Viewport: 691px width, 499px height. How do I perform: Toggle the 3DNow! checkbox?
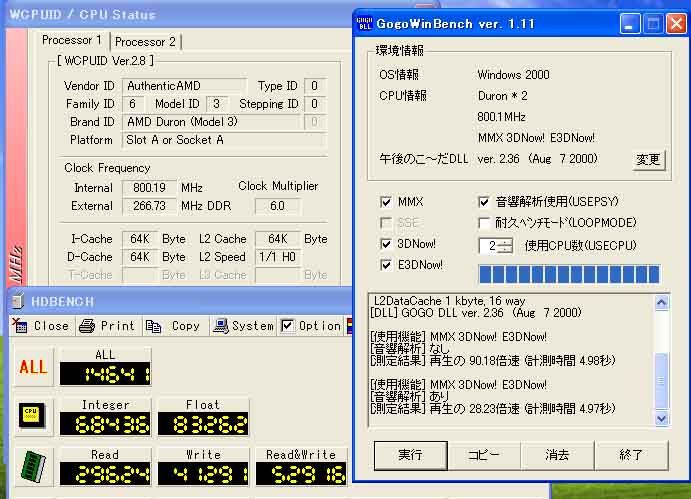[386, 244]
